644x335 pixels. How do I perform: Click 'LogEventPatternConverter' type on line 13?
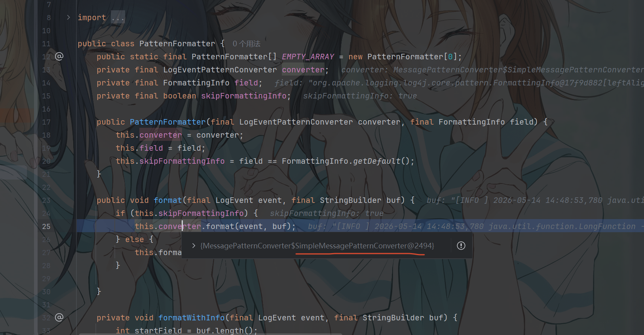click(x=220, y=70)
